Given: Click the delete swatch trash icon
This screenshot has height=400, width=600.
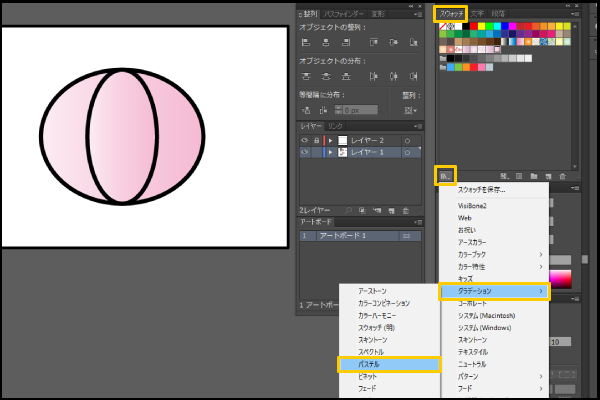Looking at the screenshot, I should [562, 175].
